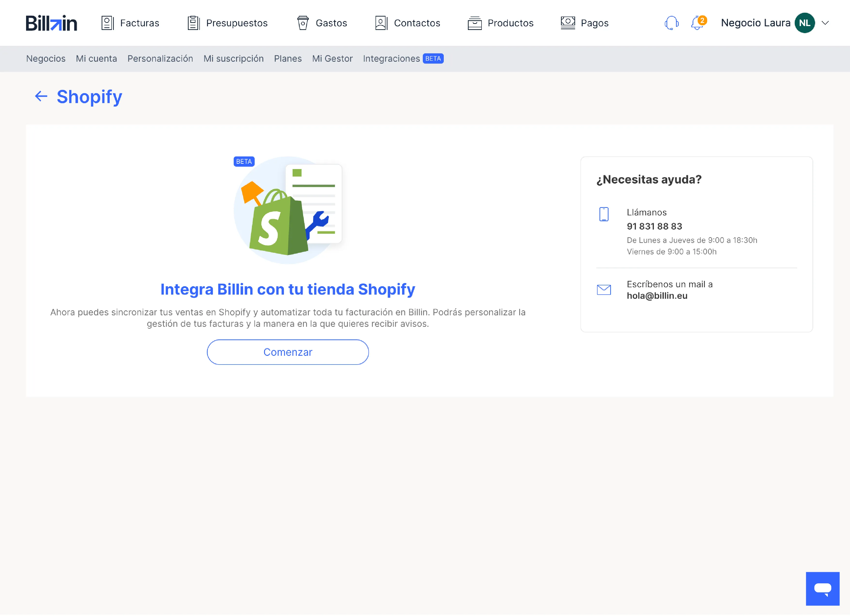Click the Comenzar button

[288, 353]
